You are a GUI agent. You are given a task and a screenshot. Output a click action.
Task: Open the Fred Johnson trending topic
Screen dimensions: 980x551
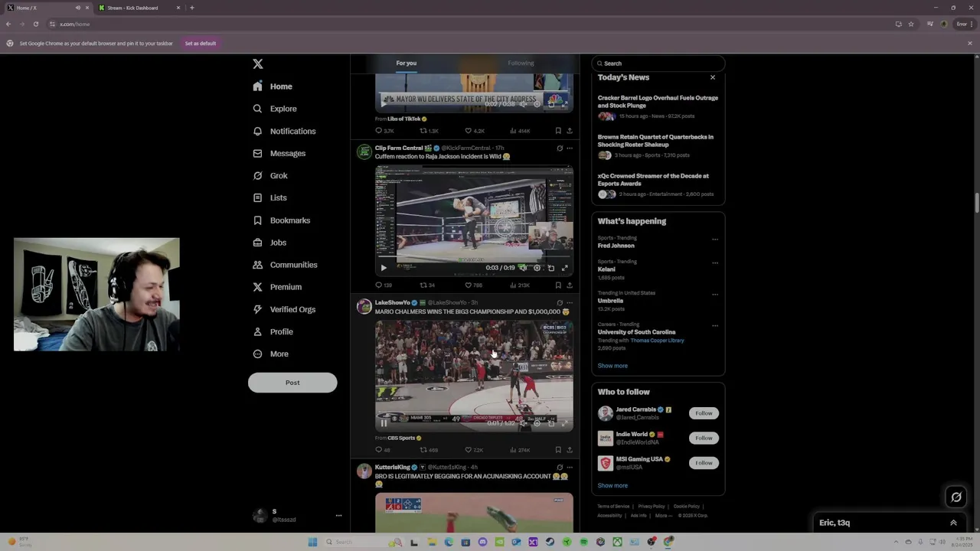(x=616, y=246)
